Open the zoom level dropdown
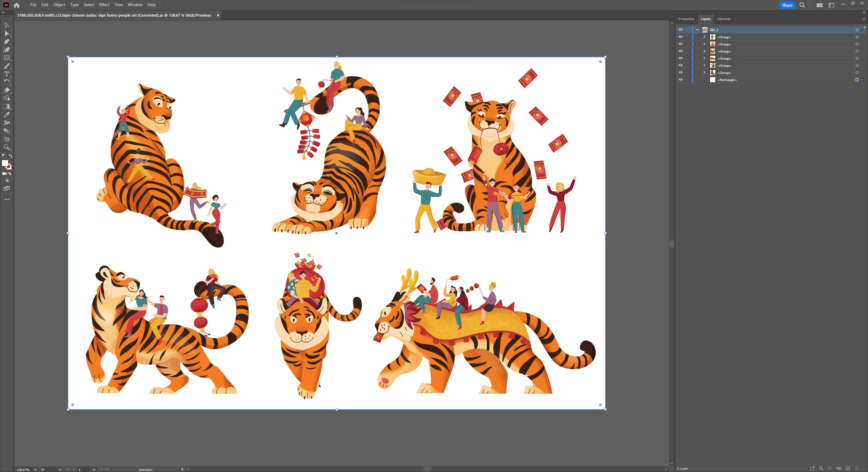This screenshot has width=868, height=472. (35, 469)
